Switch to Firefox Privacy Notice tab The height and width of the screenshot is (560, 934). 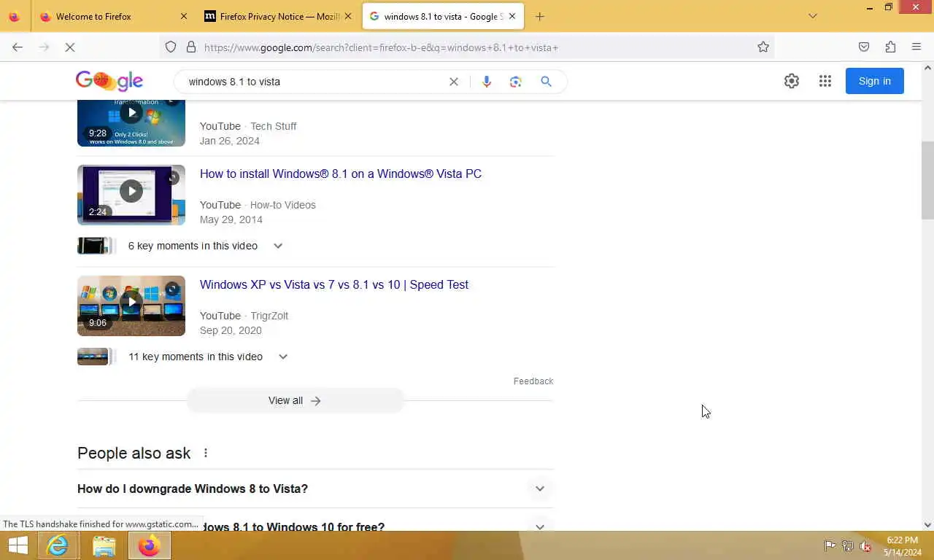(278, 16)
